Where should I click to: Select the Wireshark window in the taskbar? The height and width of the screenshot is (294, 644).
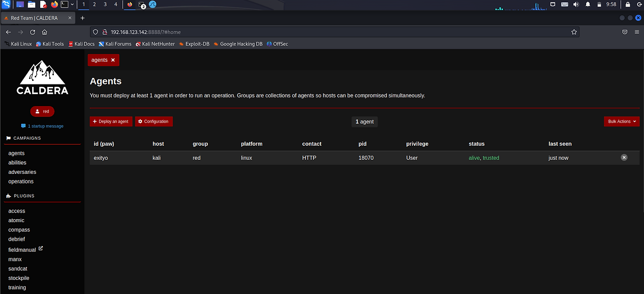[x=152, y=5]
